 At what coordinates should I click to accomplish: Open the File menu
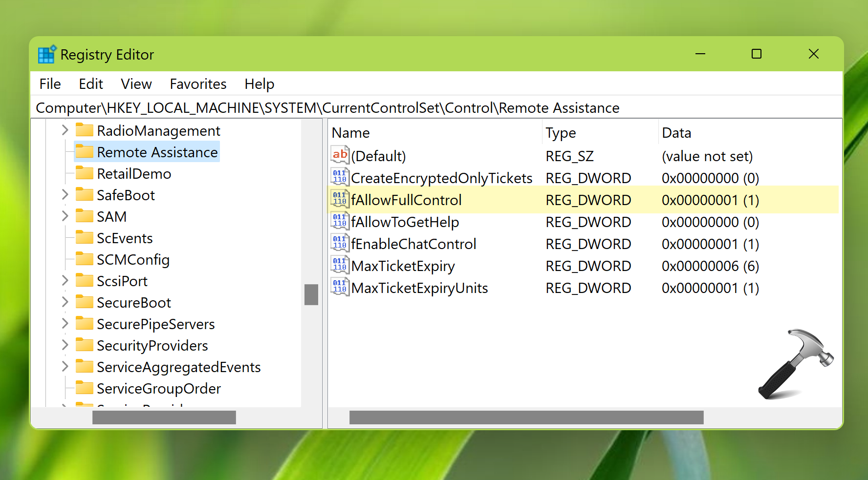point(50,84)
